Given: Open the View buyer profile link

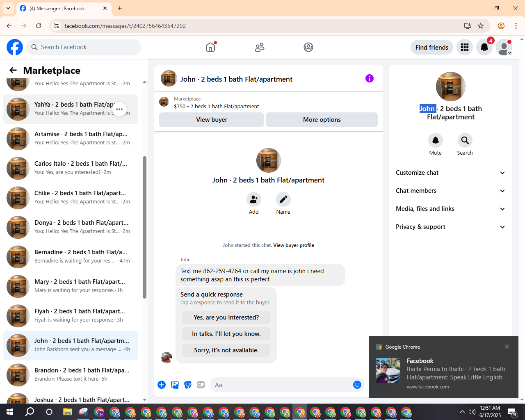Looking at the screenshot, I should coord(294,245).
